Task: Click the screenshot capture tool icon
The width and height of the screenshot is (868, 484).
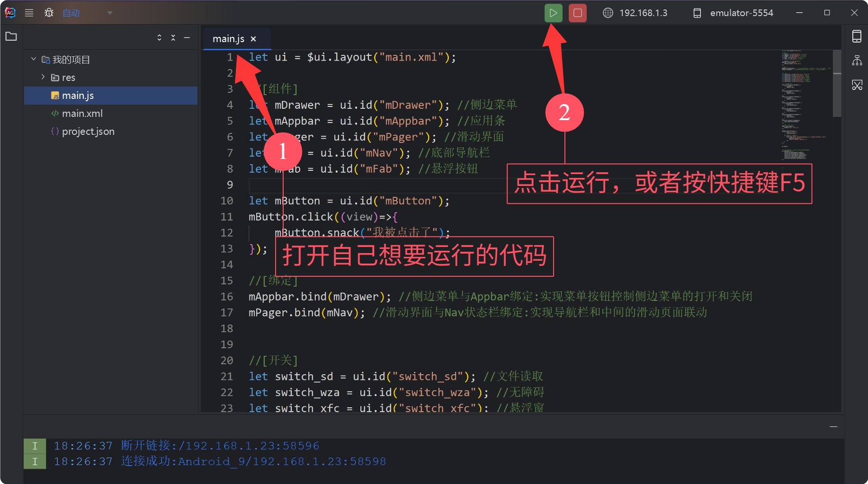Action: 857,85
